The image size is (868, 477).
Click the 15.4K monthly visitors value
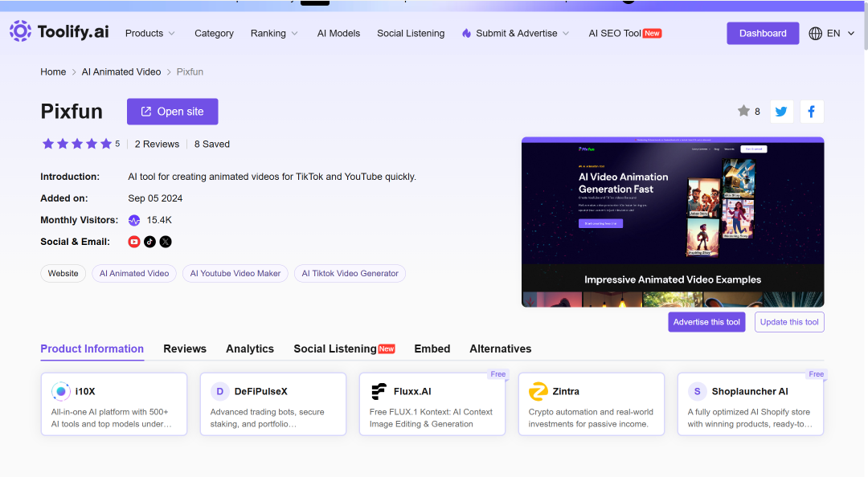[159, 220]
